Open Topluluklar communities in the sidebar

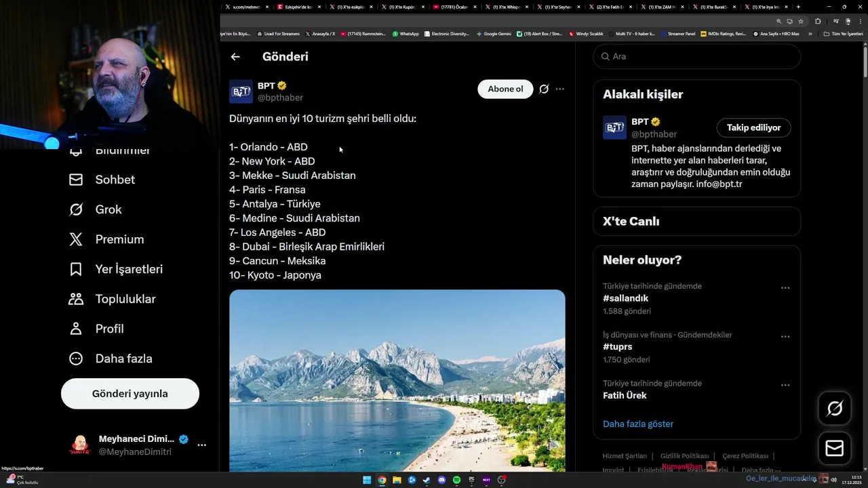click(x=113, y=299)
